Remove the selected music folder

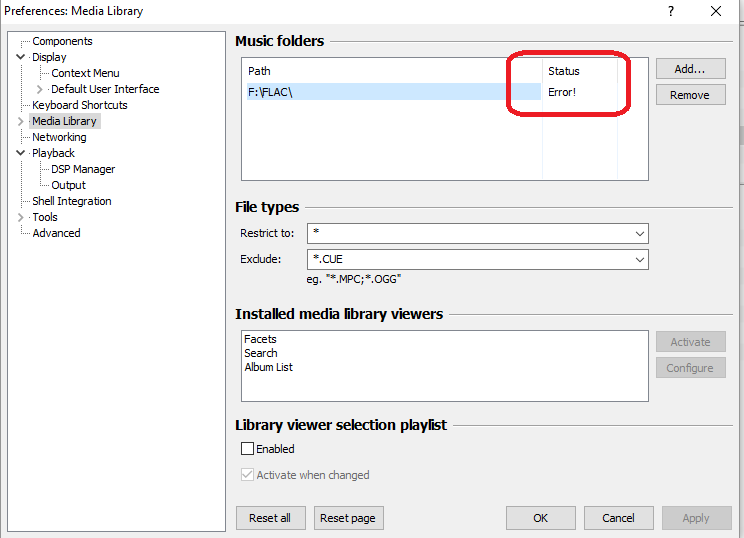pos(690,95)
